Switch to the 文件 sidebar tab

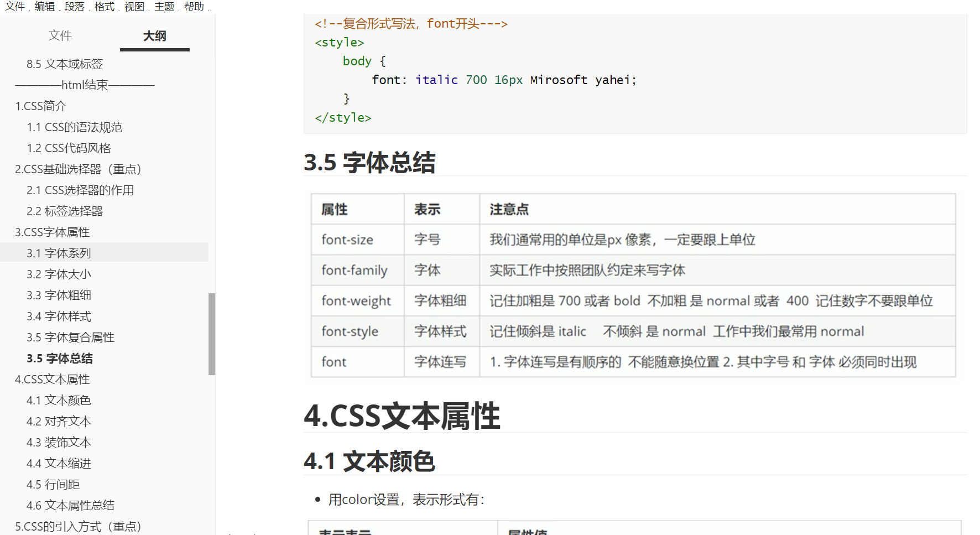60,35
